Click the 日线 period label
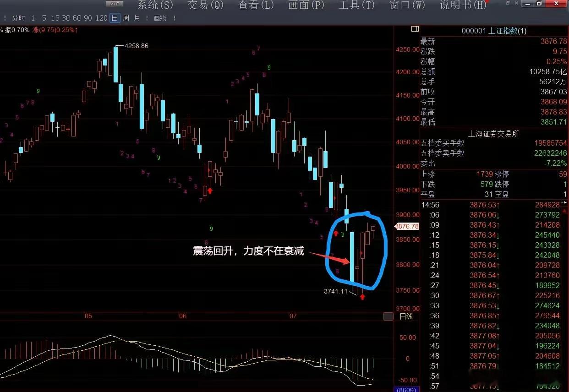 click(406, 316)
